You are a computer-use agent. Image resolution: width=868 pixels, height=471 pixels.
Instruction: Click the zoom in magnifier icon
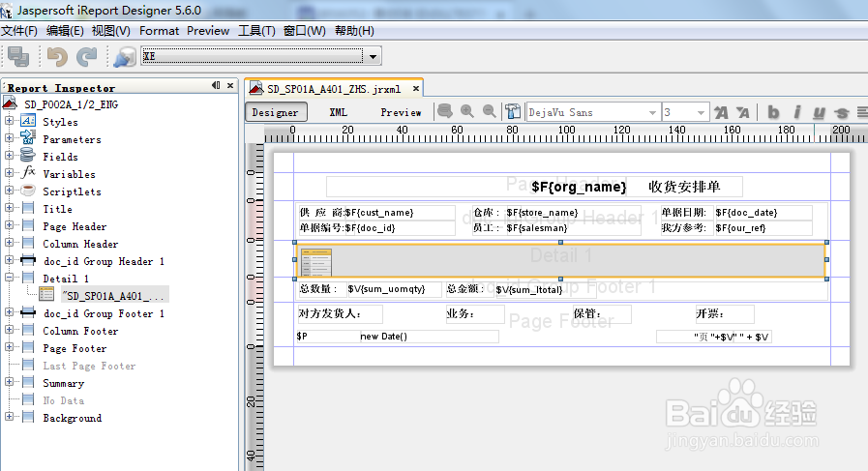466,111
